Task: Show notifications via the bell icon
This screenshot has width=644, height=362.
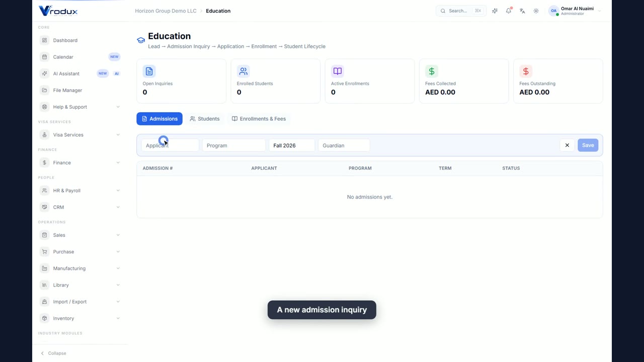Action: click(x=509, y=11)
